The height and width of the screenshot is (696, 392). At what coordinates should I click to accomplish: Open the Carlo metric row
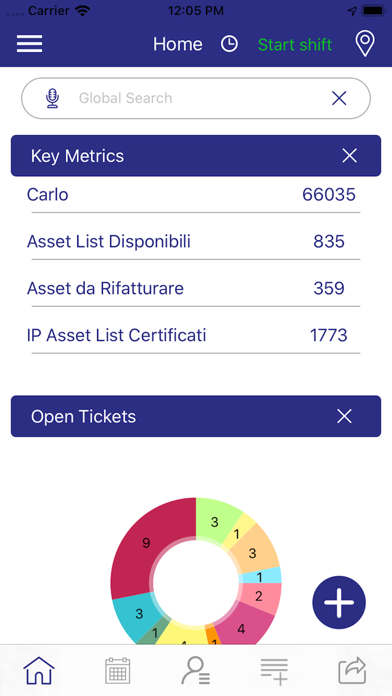click(196, 194)
